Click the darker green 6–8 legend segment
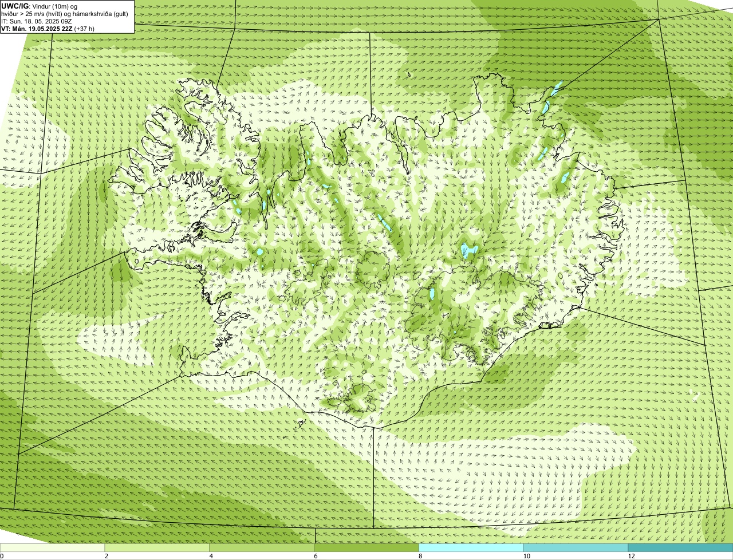Screen dimensions: 733x560 pos(367,547)
